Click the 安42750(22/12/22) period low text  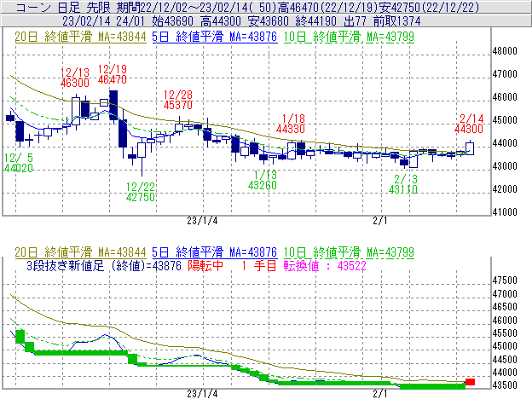click(x=429, y=7)
